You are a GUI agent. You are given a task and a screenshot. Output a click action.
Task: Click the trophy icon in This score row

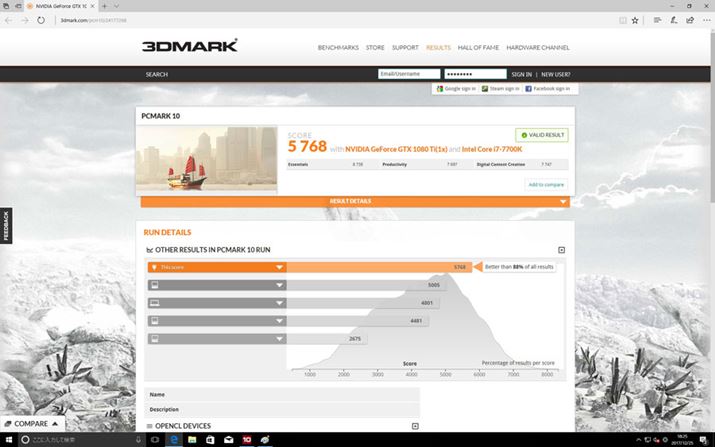154,267
